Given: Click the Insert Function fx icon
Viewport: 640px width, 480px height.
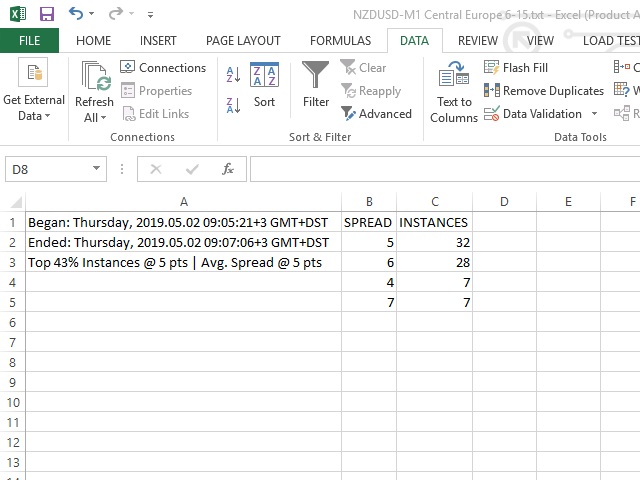Looking at the screenshot, I should (x=228, y=169).
